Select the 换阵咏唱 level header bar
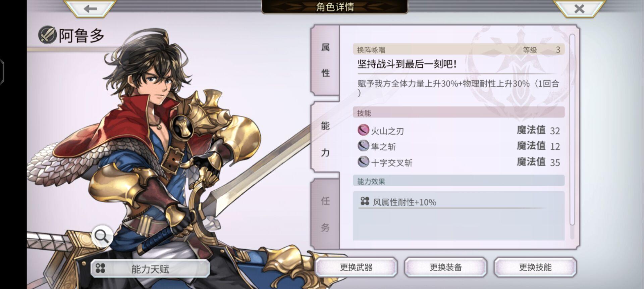This screenshot has height=289, width=644. click(x=459, y=50)
